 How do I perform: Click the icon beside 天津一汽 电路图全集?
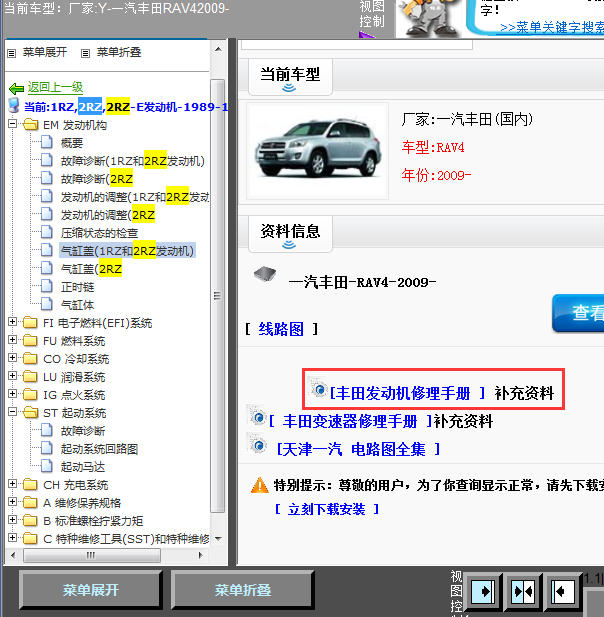257,444
